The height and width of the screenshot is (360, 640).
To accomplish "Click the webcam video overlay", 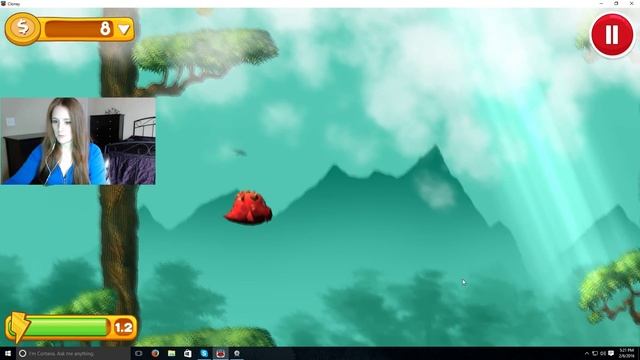I will point(78,141).
